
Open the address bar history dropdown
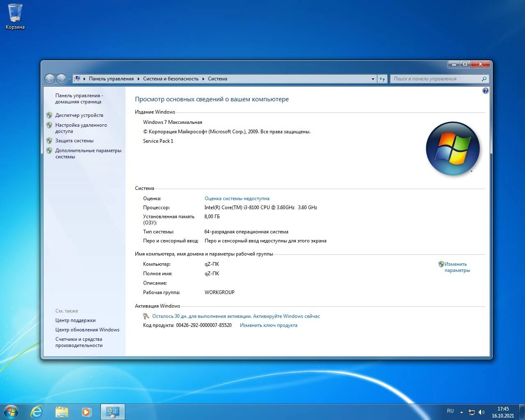tap(373, 79)
